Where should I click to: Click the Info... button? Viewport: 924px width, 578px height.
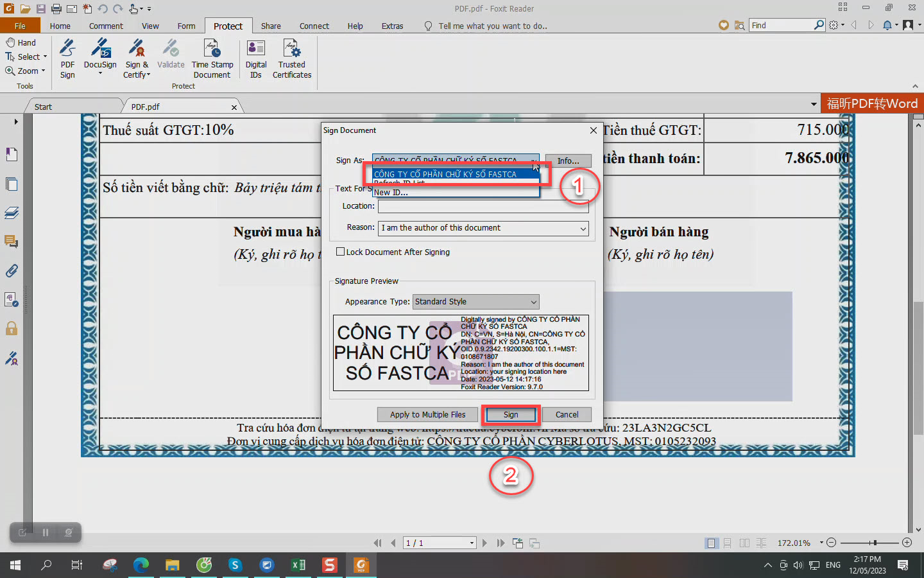pyautogui.click(x=568, y=161)
